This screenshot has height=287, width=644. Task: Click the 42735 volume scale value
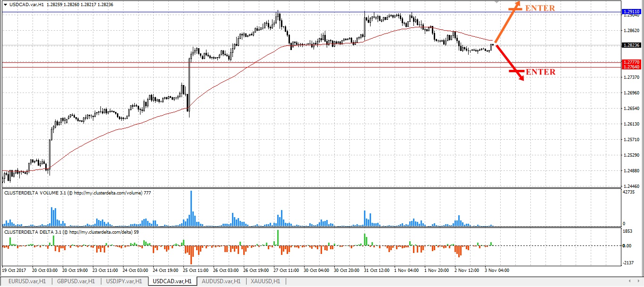[x=628, y=192]
